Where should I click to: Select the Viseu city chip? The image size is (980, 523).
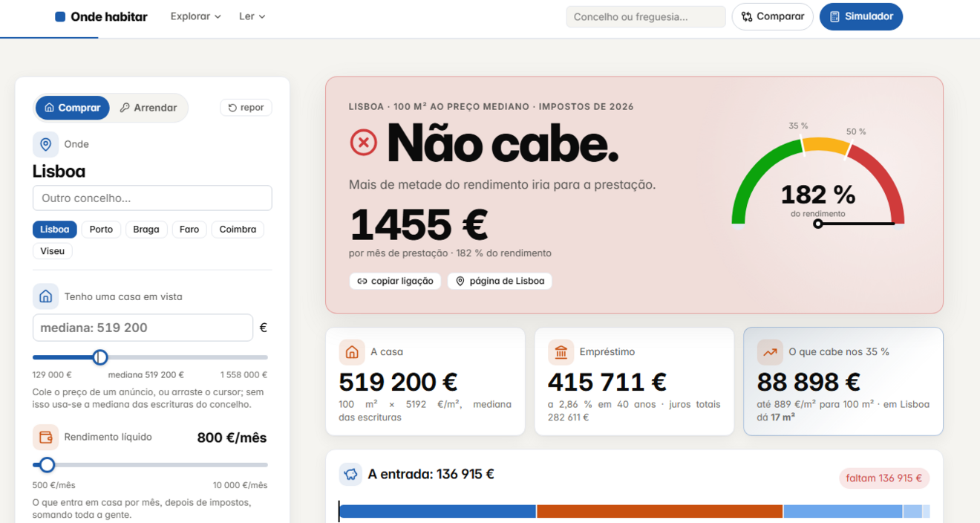coord(53,251)
